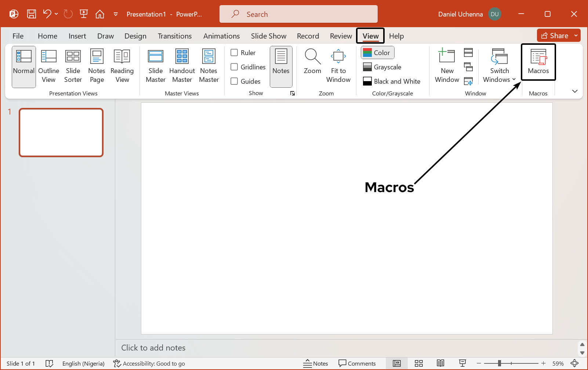The width and height of the screenshot is (588, 370).
Task: Open the Slide Sorter view
Action: (73, 66)
